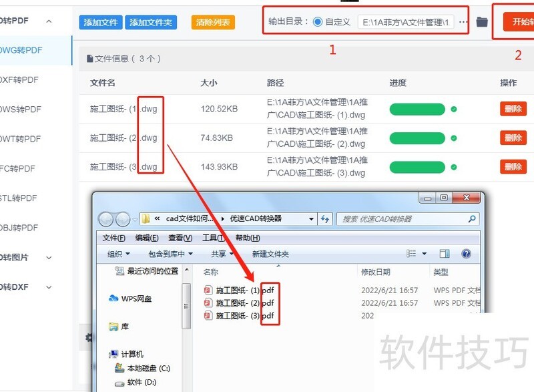534x392 pixels.
Task: Click the refresh icon in the Explorer address bar
Action: [325, 218]
